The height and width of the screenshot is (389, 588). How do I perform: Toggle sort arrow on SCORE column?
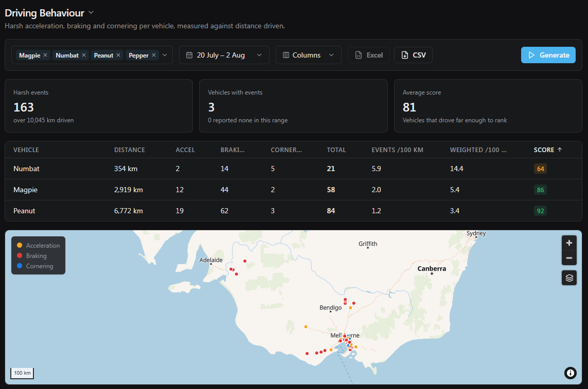point(560,150)
